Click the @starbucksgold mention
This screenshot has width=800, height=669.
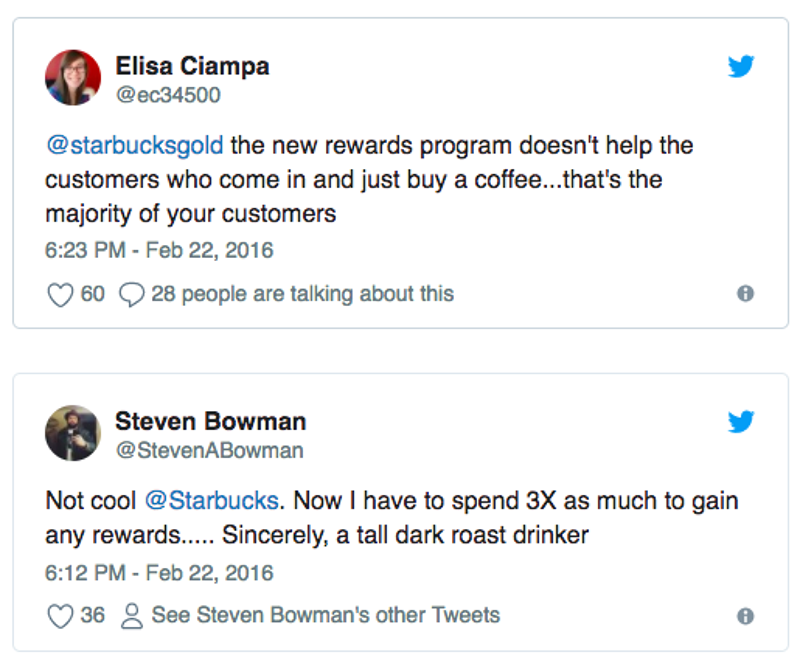coord(136,145)
